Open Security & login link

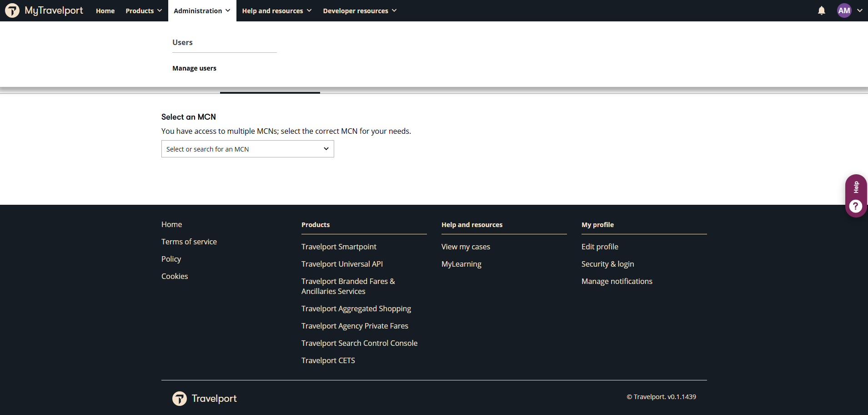click(x=607, y=264)
